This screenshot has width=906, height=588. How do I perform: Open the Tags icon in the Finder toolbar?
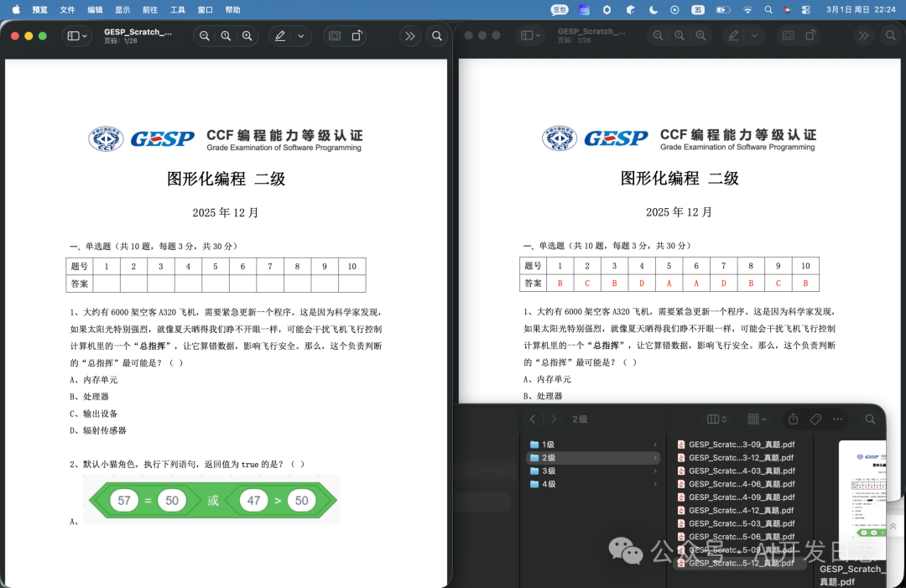click(815, 418)
